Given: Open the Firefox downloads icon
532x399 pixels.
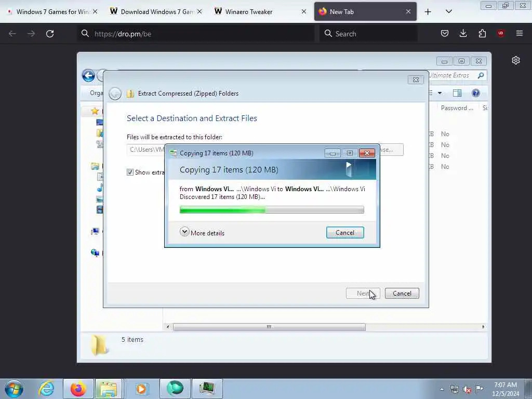Looking at the screenshot, I should [x=463, y=33].
